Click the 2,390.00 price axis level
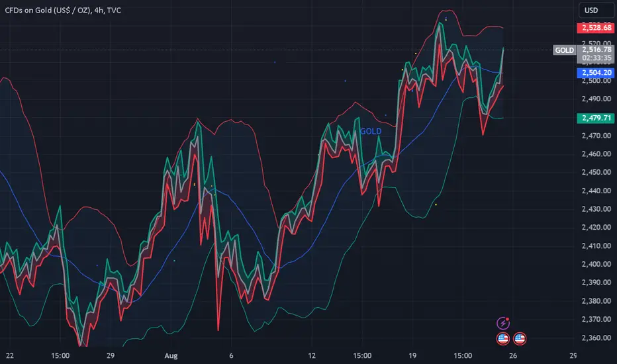This screenshot has height=364, width=617. pos(596,283)
